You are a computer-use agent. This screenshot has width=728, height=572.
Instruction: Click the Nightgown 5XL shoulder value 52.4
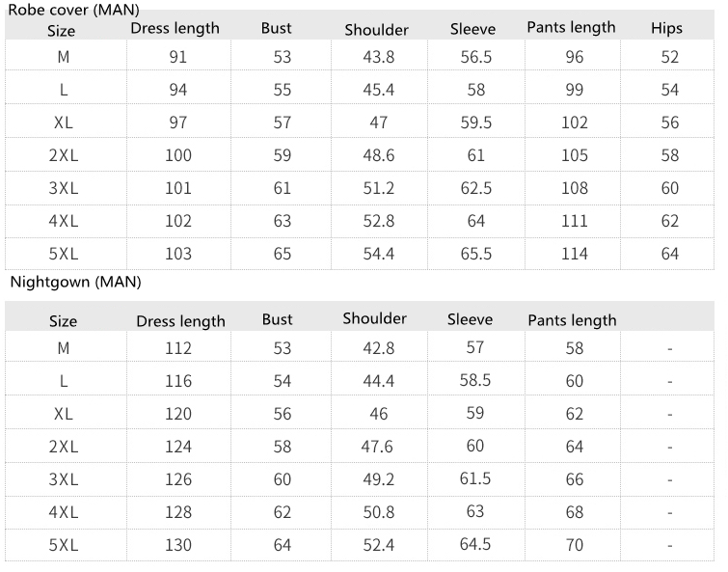pos(378,545)
